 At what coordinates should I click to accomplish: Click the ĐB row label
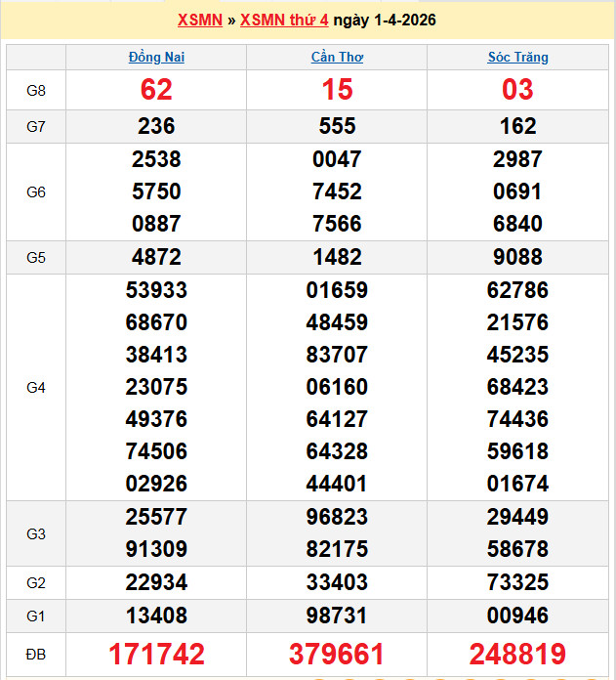(36, 654)
